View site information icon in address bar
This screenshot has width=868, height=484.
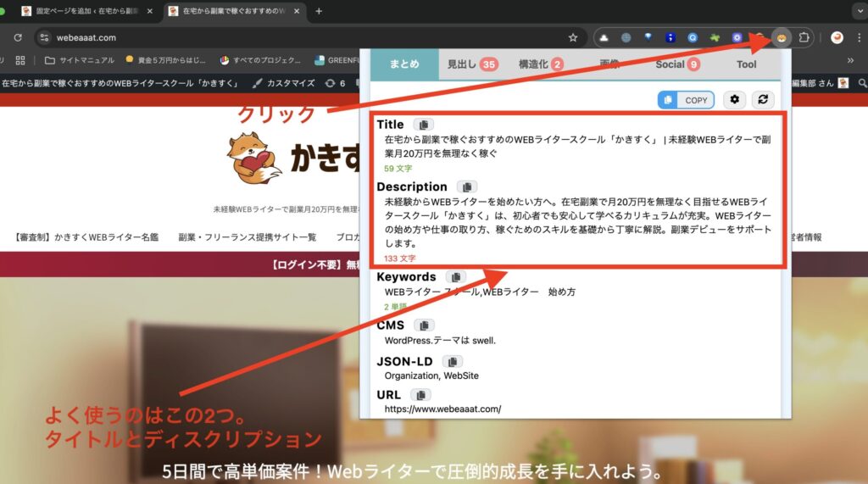coord(44,37)
